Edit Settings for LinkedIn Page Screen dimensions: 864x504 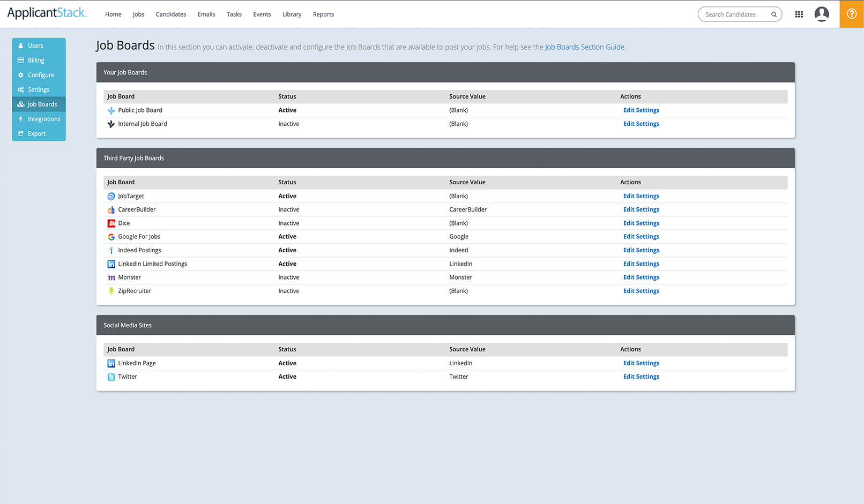click(641, 363)
